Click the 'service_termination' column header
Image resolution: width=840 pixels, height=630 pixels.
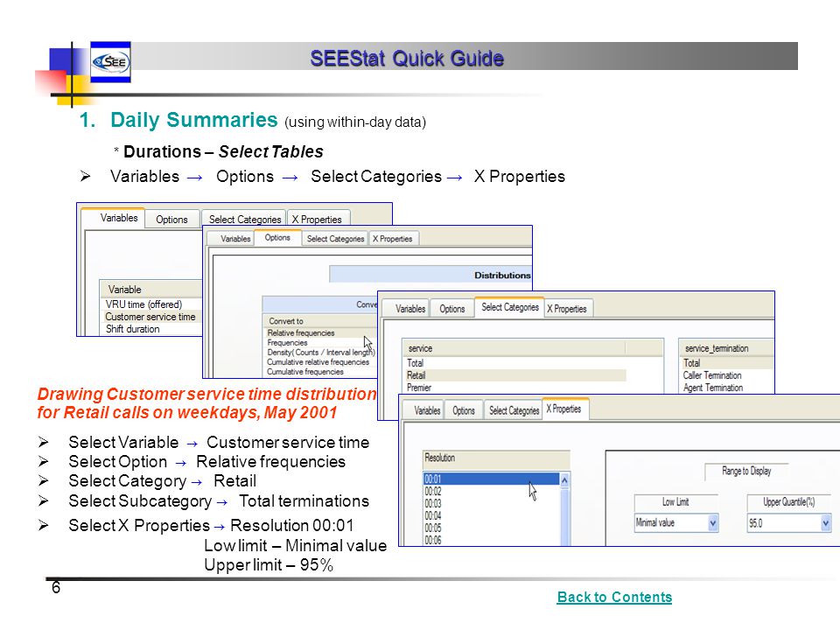pos(727,348)
